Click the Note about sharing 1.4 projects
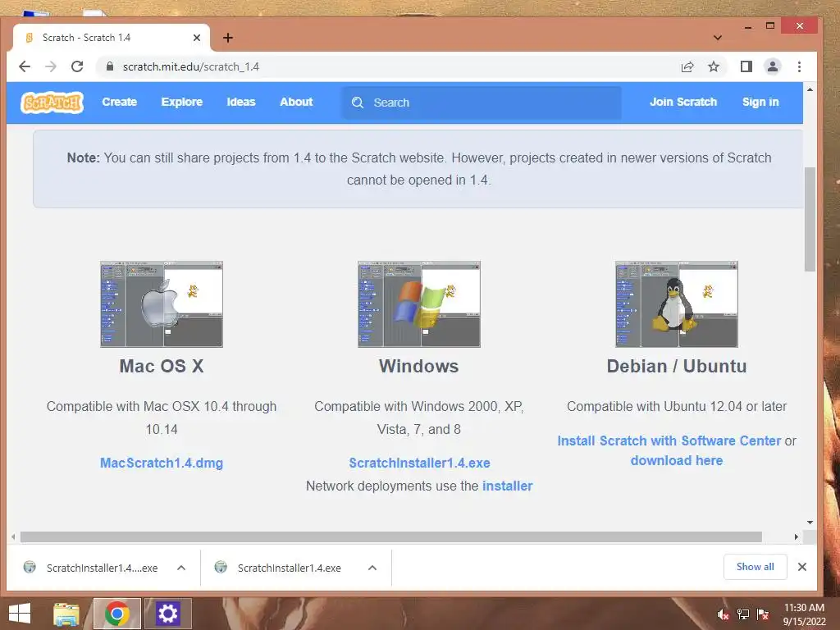The image size is (840, 630). [x=419, y=169]
